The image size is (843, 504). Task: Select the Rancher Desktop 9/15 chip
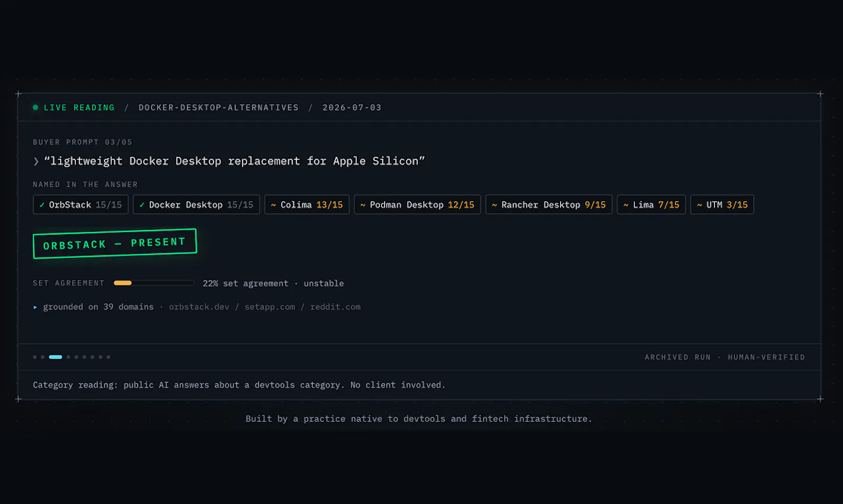coord(548,204)
